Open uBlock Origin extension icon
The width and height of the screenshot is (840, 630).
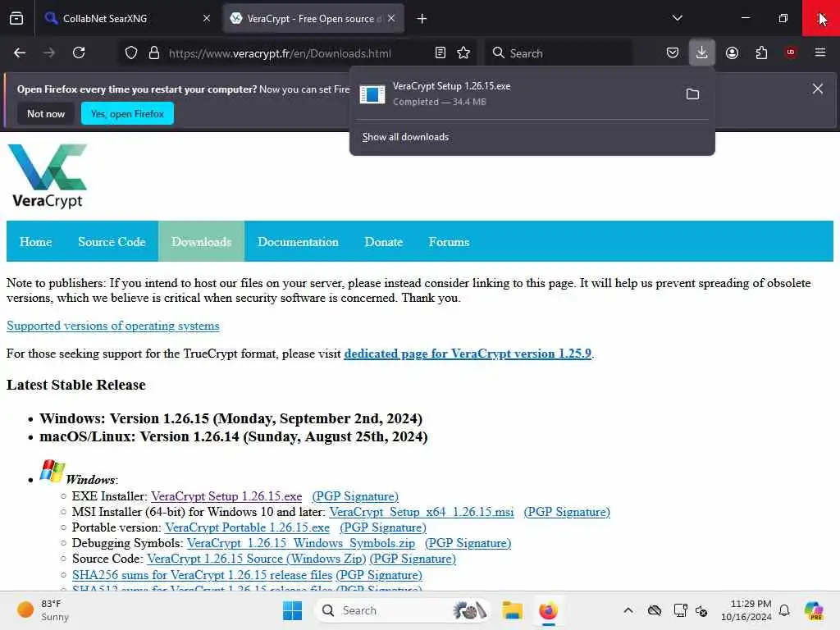click(x=790, y=52)
